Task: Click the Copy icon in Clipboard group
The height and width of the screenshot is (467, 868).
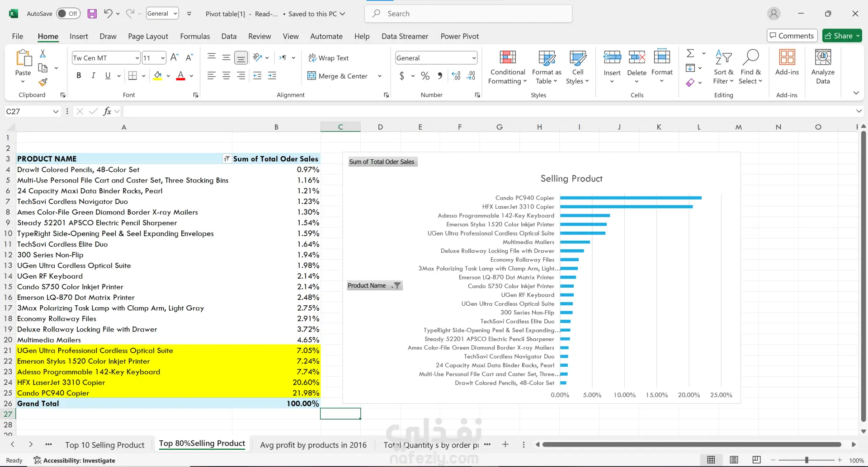Action: pos(43,68)
